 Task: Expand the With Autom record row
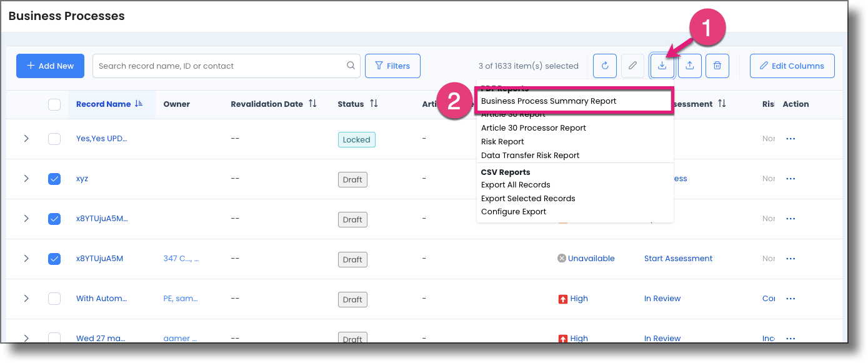tap(26, 298)
